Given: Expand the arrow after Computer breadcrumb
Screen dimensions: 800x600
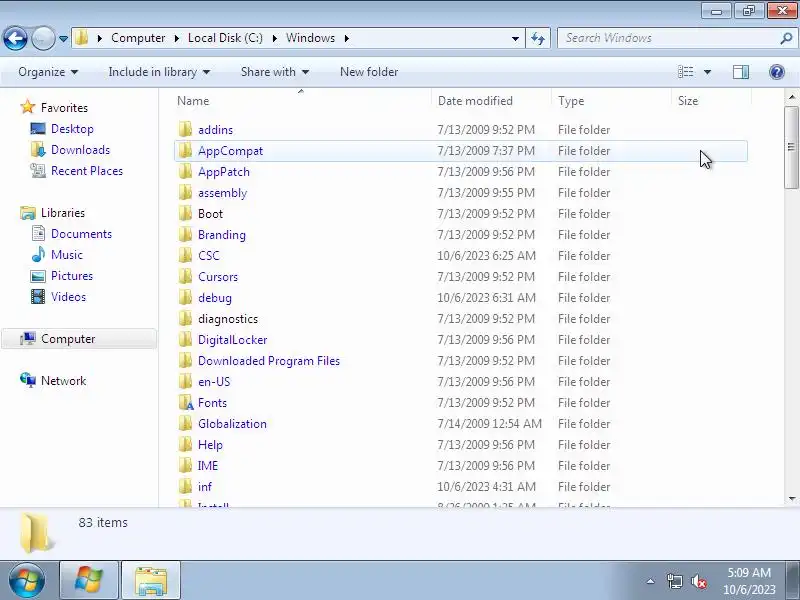Looking at the screenshot, I should pyautogui.click(x=177, y=38).
